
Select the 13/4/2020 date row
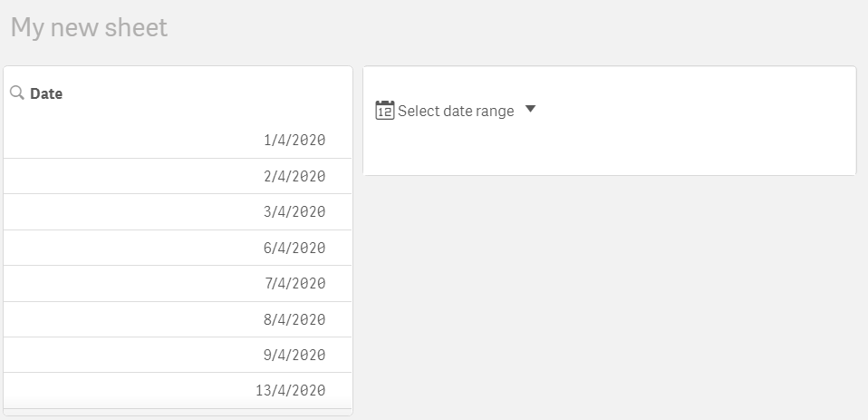tap(290, 391)
